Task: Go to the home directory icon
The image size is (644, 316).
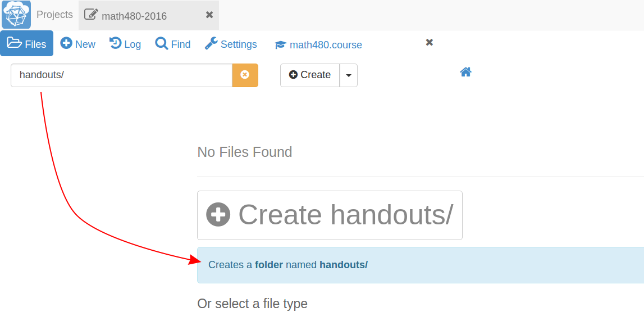Action: click(x=465, y=72)
